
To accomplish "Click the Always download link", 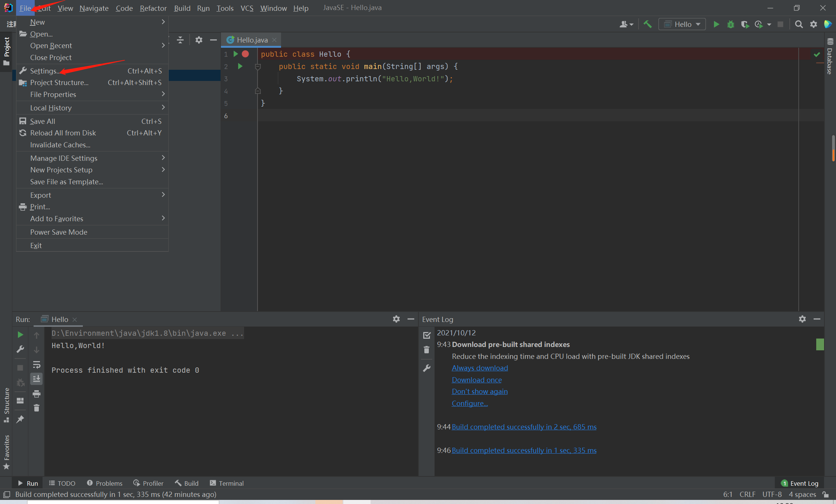I will [480, 368].
